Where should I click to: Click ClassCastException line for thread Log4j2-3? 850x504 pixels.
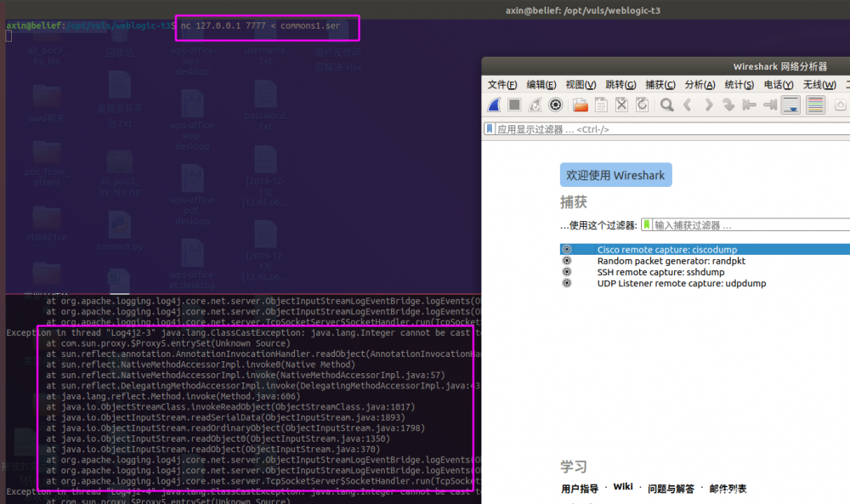point(243,333)
